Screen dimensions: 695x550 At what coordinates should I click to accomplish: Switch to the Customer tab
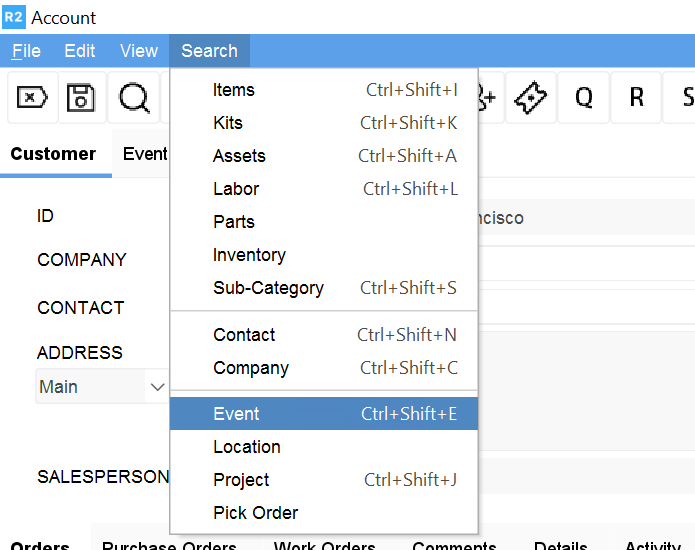[x=53, y=154]
